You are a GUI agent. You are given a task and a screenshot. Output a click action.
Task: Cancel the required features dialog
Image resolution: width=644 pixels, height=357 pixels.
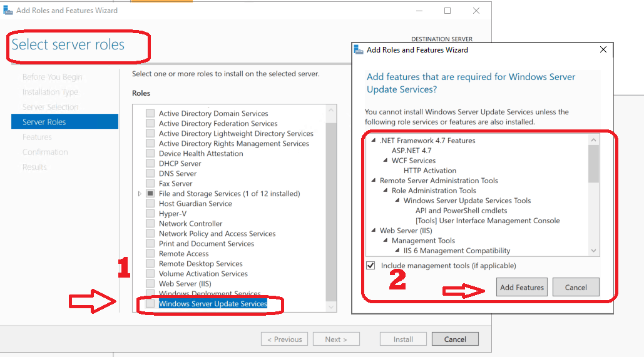[576, 287]
